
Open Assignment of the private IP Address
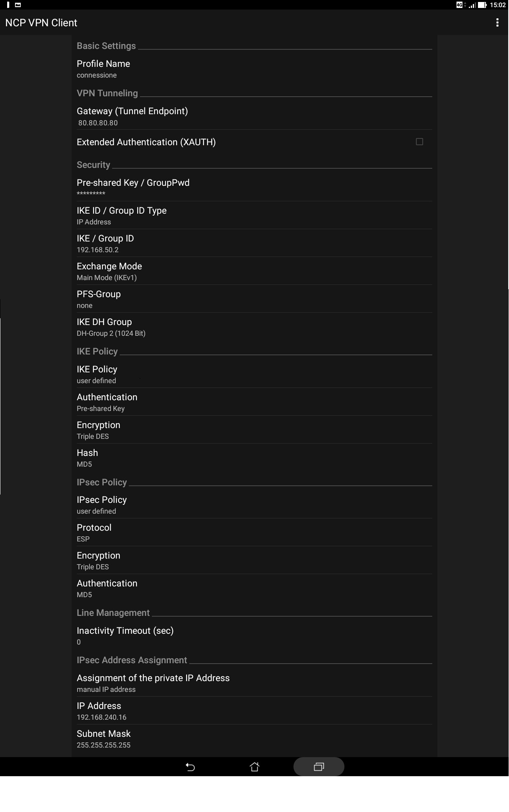pos(254,683)
